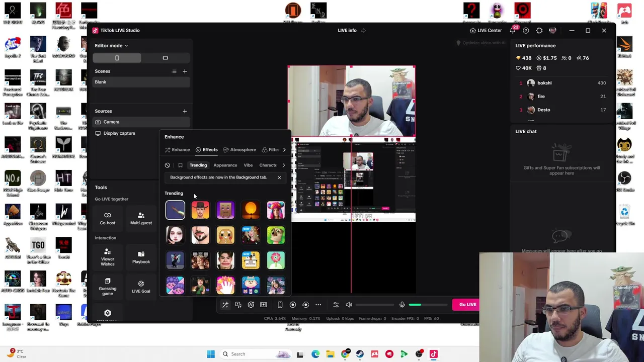Select the bearded lips effect

(x=200, y=235)
